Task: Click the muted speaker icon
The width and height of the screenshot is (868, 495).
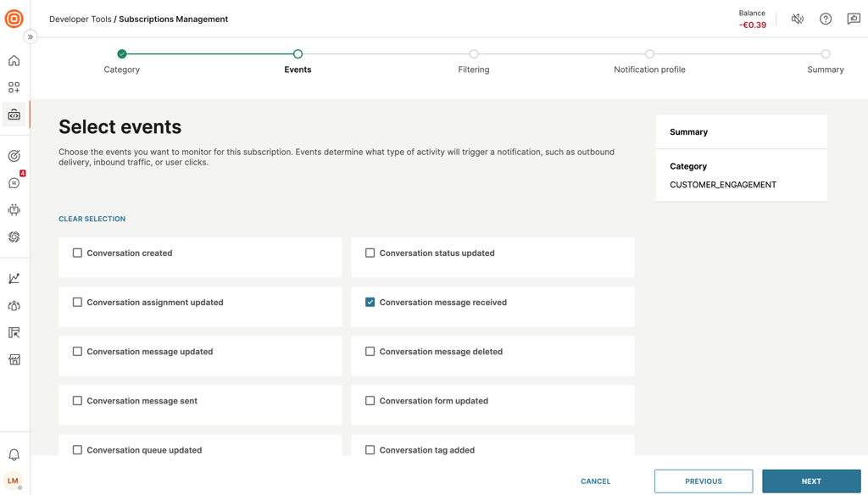Action: pyautogui.click(x=797, y=19)
